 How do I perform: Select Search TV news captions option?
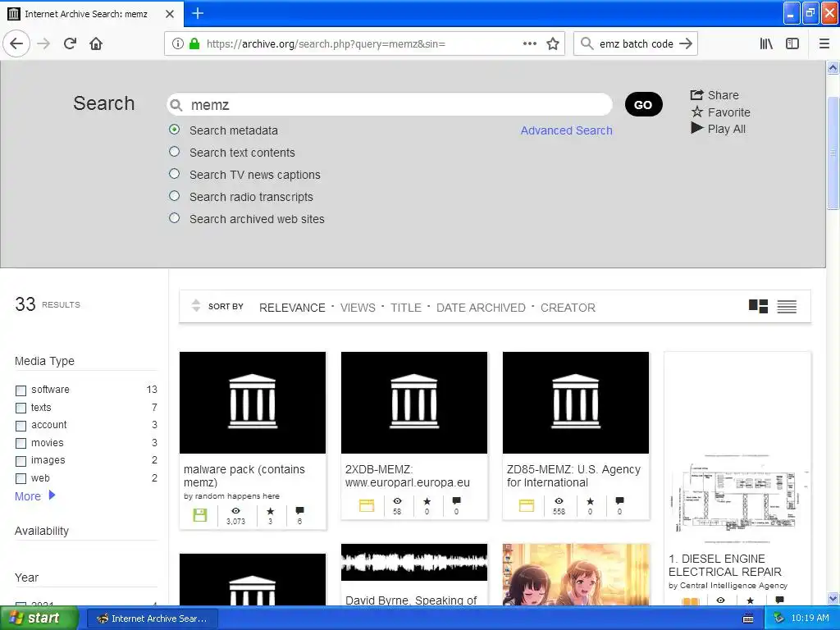point(174,174)
